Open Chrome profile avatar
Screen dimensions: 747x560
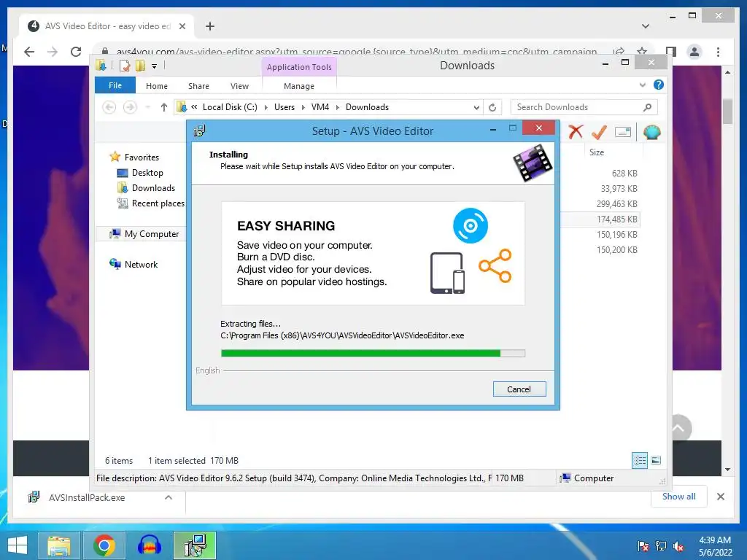pos(694,52)
